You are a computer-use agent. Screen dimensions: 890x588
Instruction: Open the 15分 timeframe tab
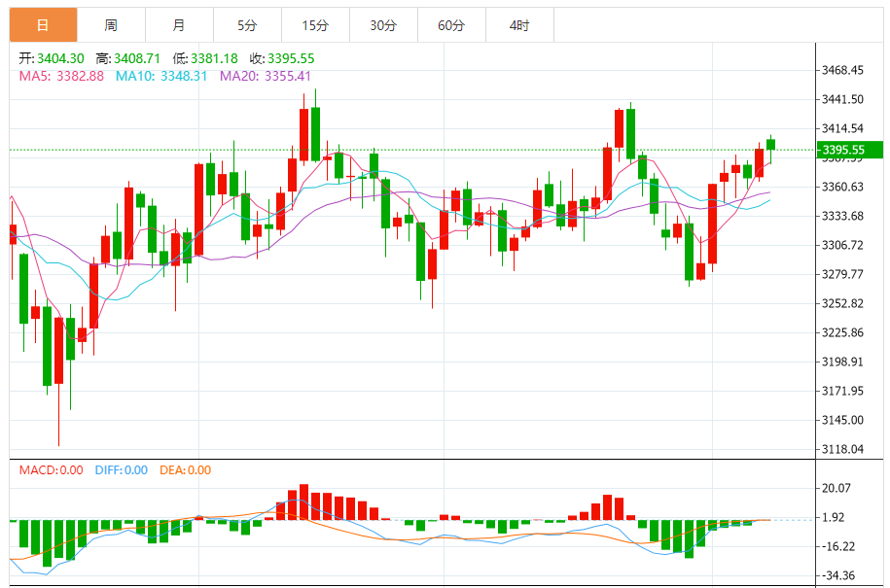click(x=315, y=25)
